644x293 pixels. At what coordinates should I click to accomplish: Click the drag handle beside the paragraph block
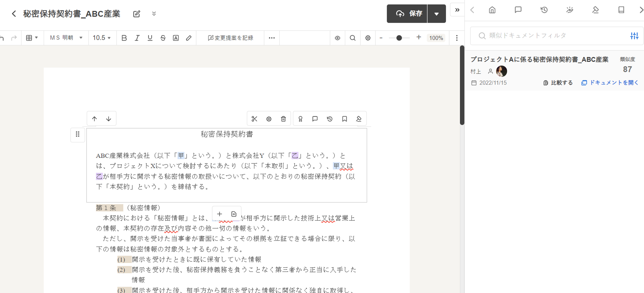78,134
